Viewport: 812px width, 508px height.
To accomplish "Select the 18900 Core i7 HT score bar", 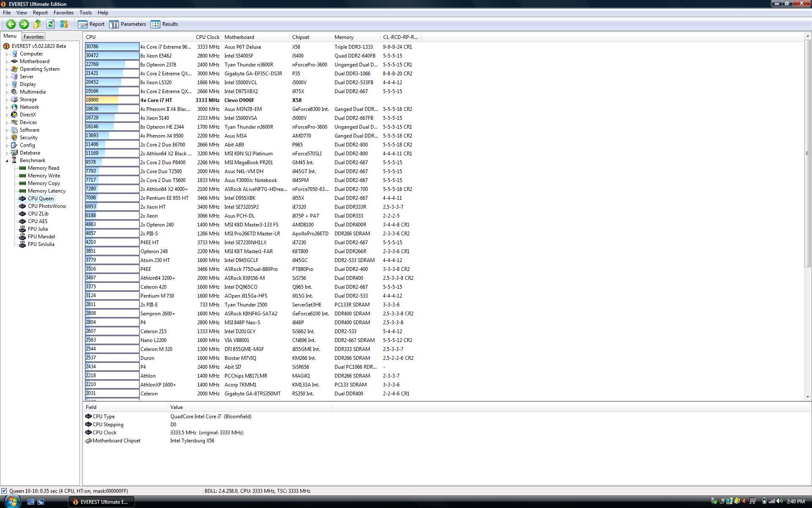I will click(112, 100).
